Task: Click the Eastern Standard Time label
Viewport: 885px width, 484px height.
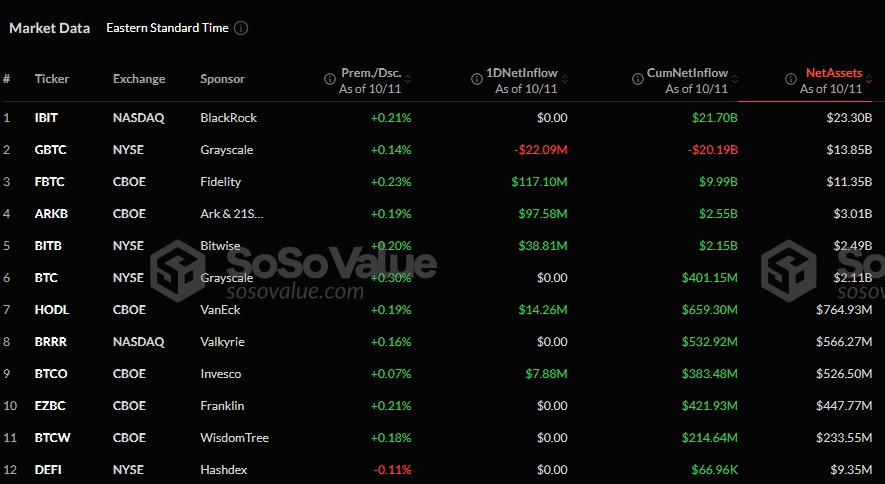Action: (x=167, y=28)
